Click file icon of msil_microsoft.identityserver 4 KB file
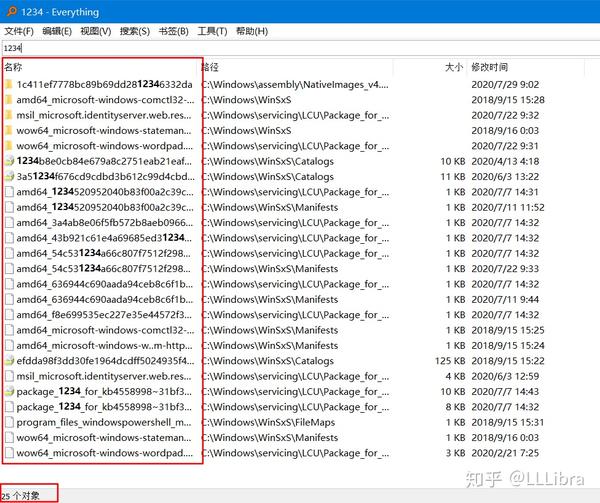Screen dimensions: 600x503 (x=9, y=376)
